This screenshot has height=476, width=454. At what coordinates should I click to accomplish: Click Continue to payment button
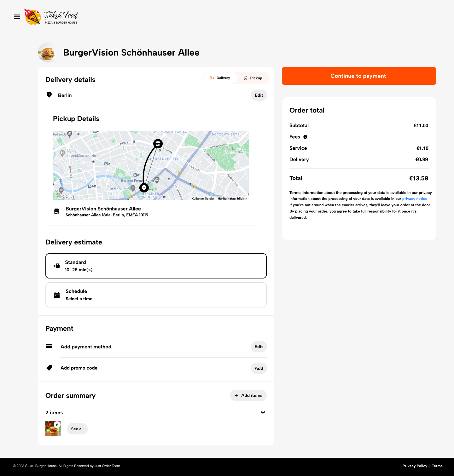tap(359, 76)
